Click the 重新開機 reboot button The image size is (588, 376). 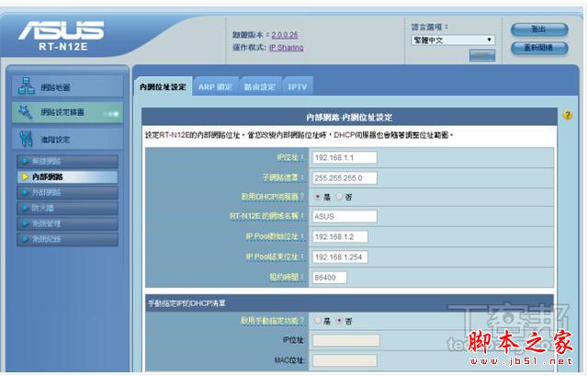click(539, 48)
